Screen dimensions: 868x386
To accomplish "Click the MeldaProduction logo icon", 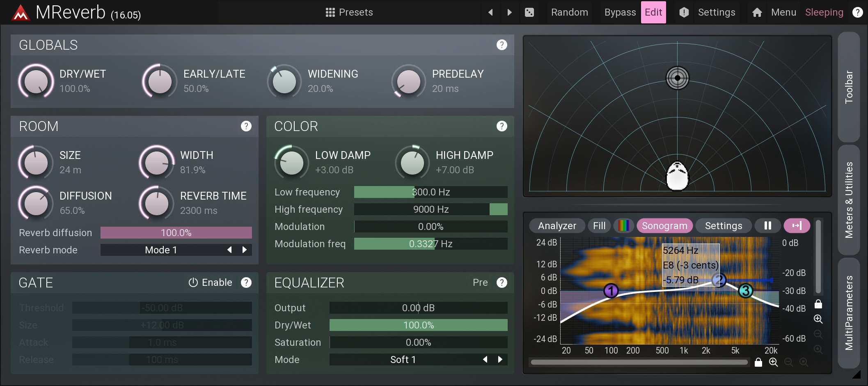I will (x=21, y=12).
